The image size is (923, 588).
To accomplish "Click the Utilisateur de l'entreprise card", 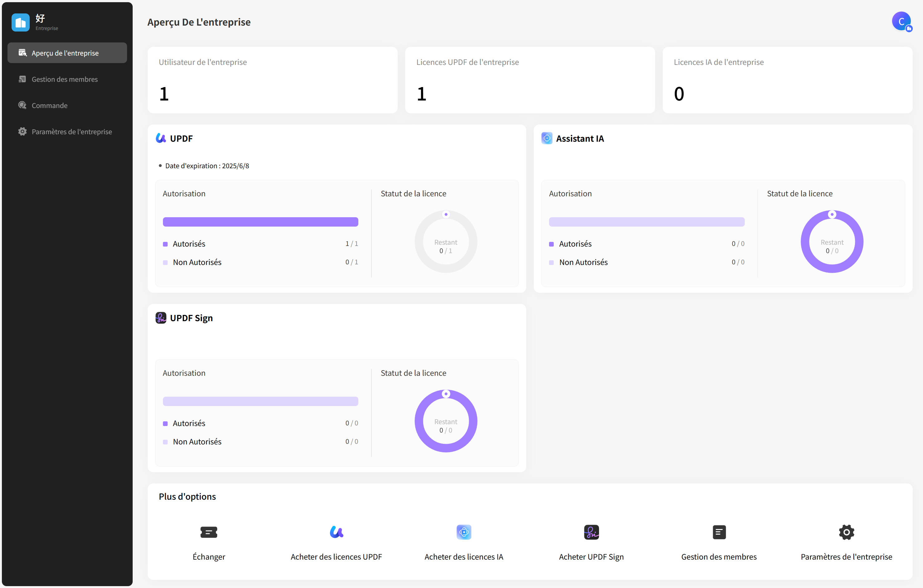I will (x=272, y=80).
